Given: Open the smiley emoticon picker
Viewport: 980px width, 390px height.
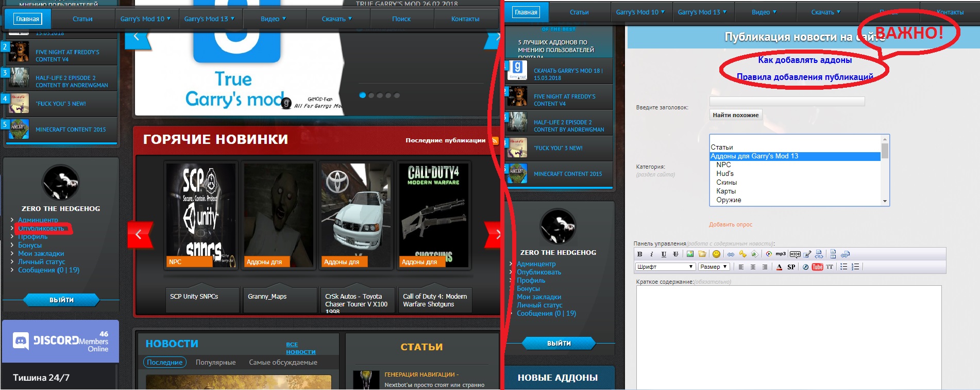Looking at the screenshot, I should 716,254.
